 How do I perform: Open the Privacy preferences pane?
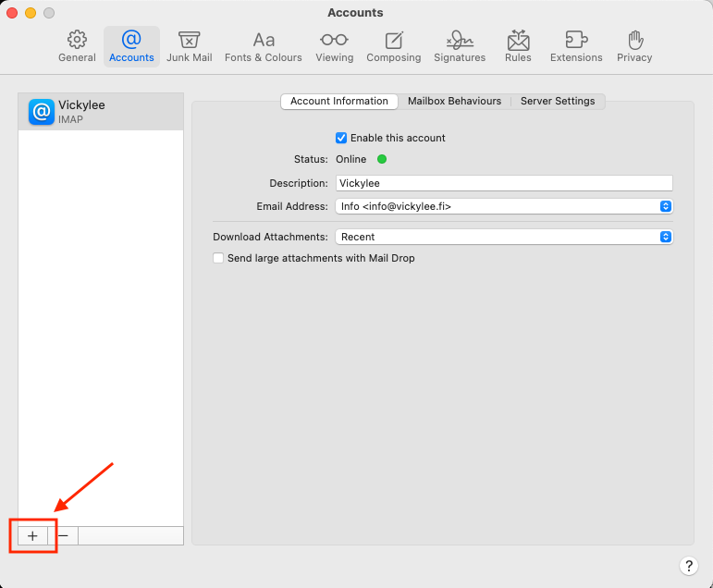pos(634,46)
